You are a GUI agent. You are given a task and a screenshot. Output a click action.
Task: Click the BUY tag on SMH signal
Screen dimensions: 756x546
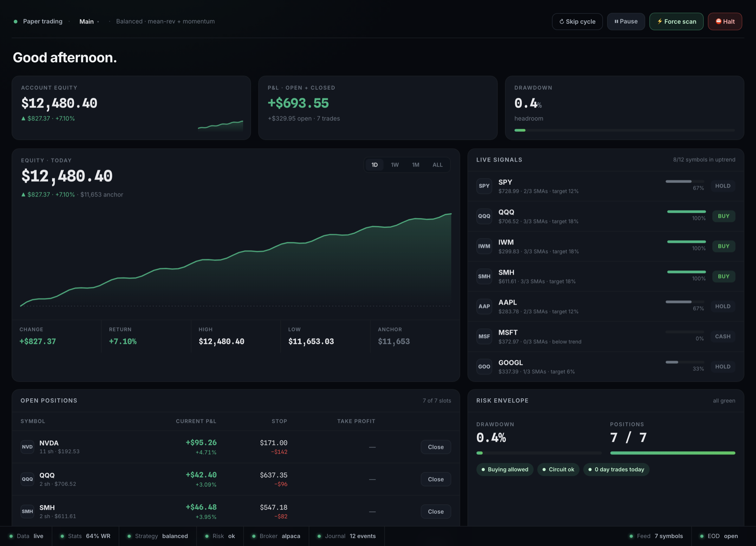[723, 276]
